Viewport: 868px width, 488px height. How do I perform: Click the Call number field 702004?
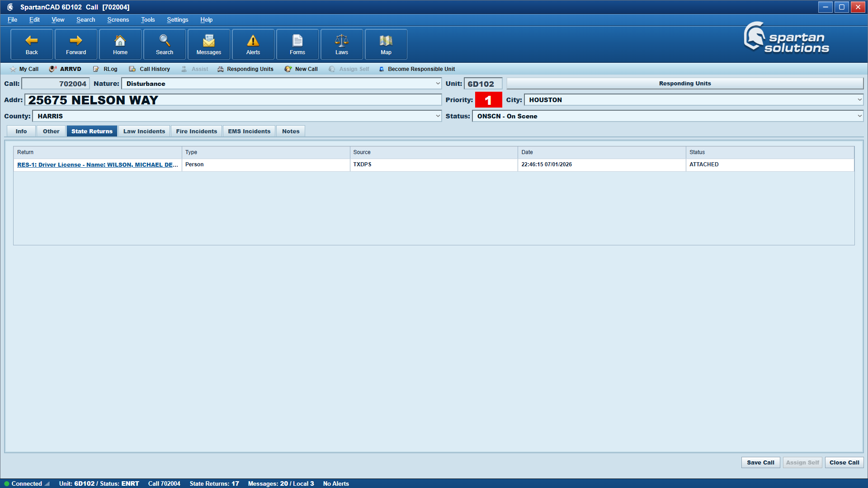point(56,84)
